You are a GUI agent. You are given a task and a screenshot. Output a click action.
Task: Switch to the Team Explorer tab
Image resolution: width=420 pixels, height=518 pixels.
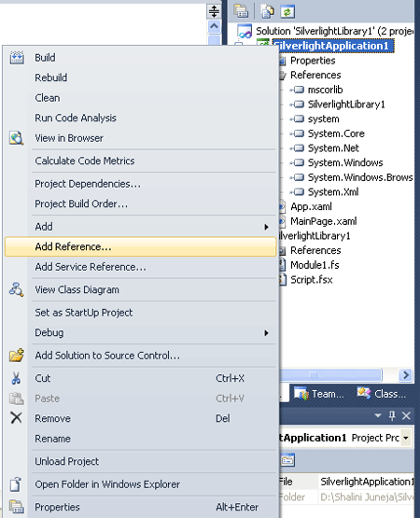point(319,394)
